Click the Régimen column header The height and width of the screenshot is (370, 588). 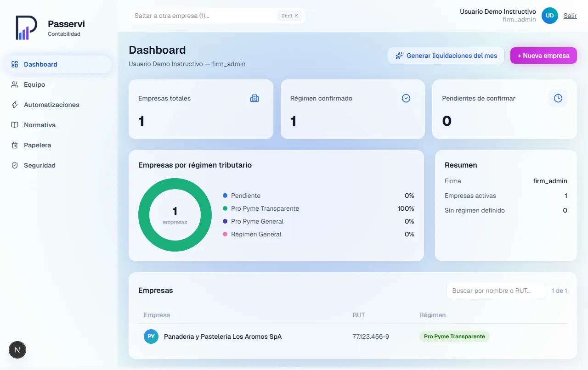coord(432,315)
